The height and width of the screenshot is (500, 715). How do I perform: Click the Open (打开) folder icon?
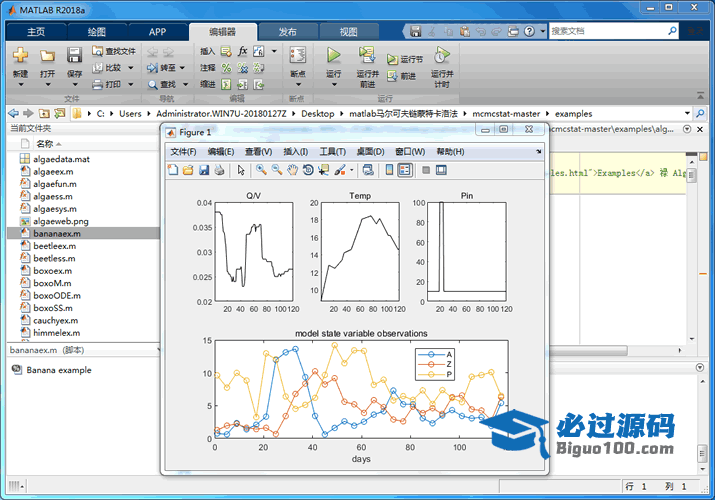click(47, 56)
